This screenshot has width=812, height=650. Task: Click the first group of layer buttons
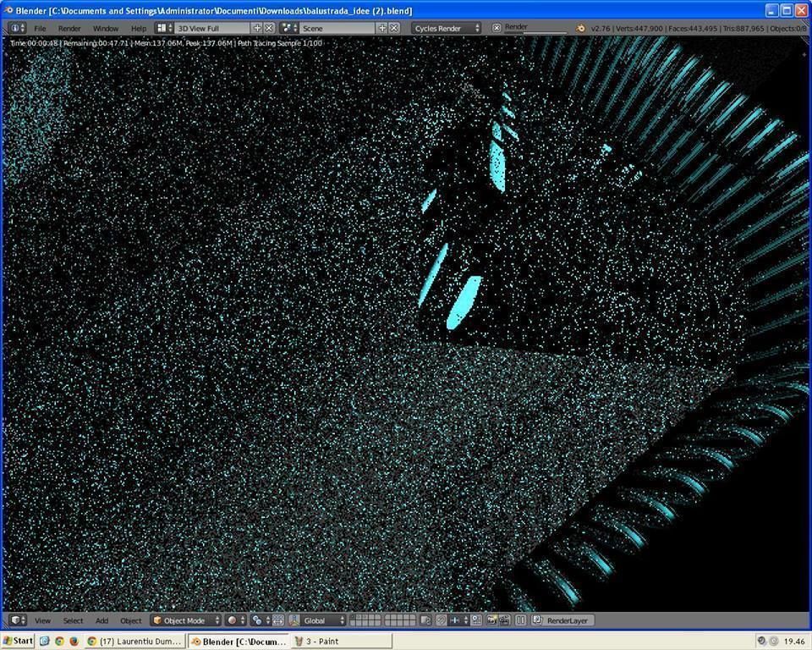coord(365,620)
